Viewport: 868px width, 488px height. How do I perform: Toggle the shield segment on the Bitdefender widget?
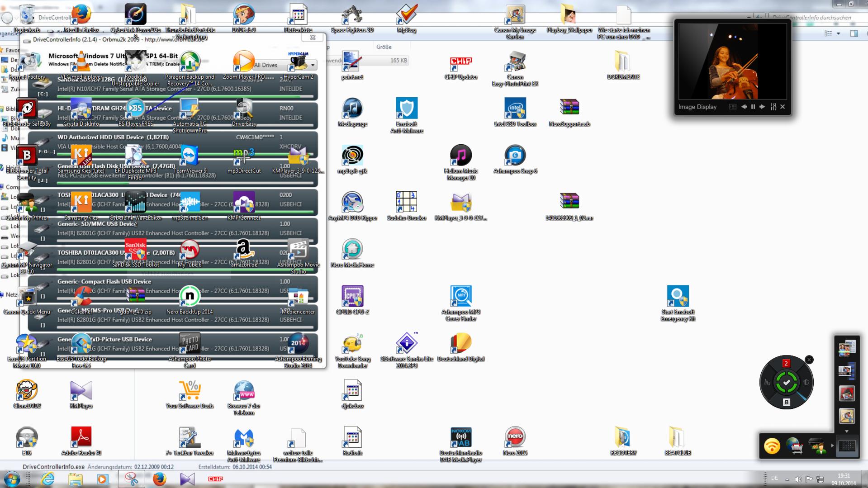click(x=806, y=383)
